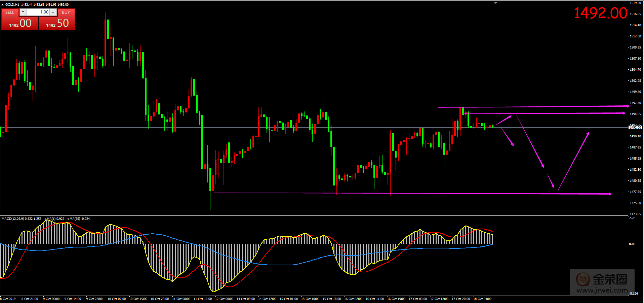644x303 pixels.
Task: Select the short up-right magenta arrow near price
Action: pos(504,121)
